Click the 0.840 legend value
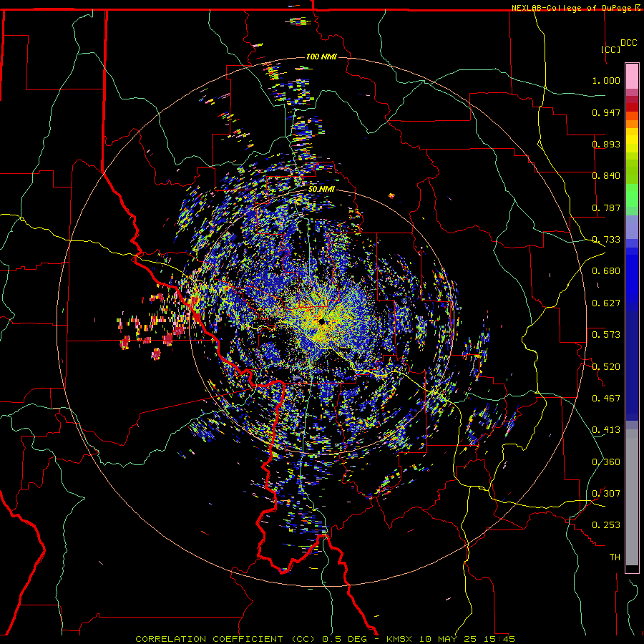The width and height of the screenshot is (644, 644). coord(606,176)
